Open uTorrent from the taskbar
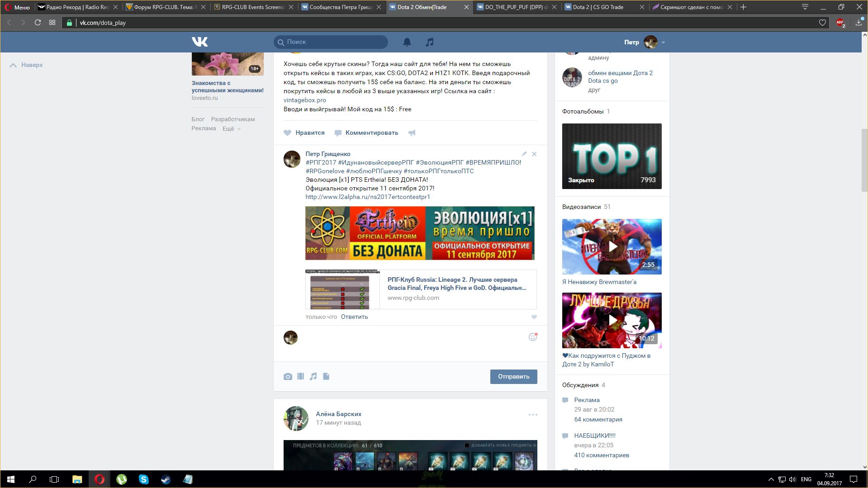The width and height of the screenshot is (868, 488). [x=121, y=479]
